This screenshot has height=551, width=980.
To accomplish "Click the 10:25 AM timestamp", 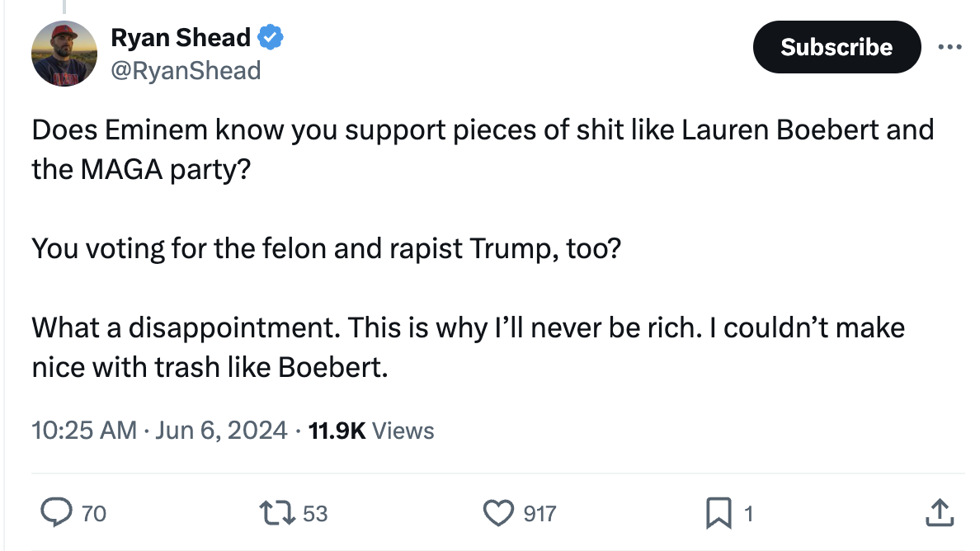I will click(83, 430).
